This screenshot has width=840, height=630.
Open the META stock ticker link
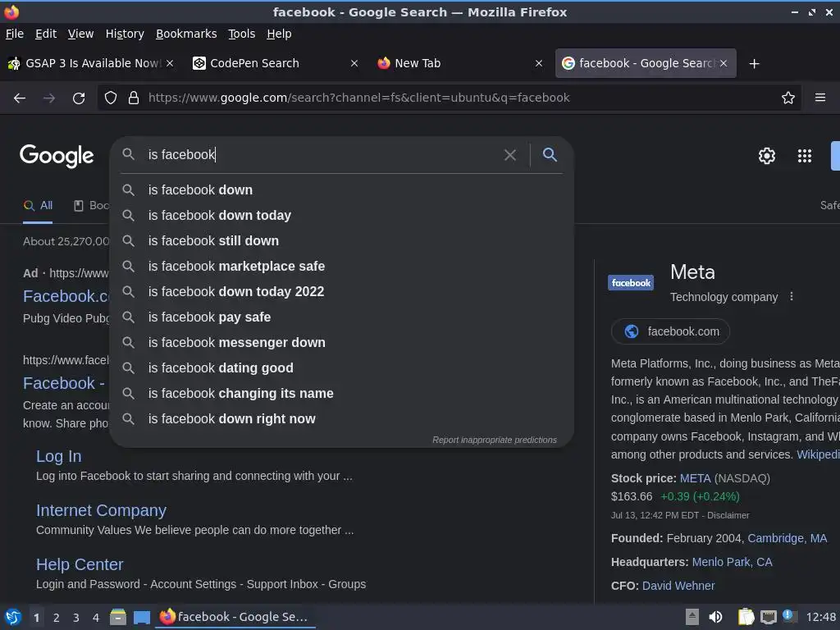coord(695,478)
